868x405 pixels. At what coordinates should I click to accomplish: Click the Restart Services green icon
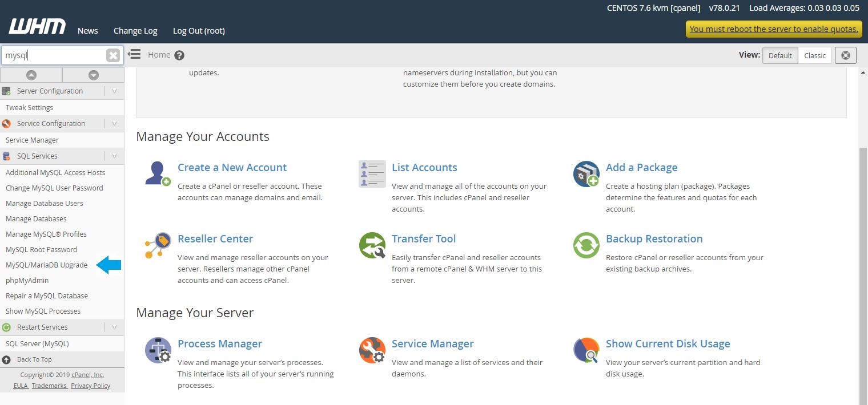tap(6, 327)
